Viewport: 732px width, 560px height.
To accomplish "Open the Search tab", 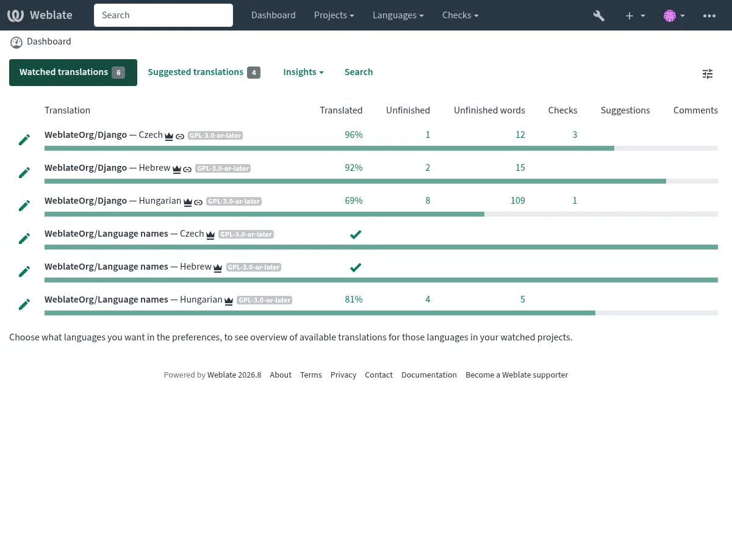I will pos(359,72).
